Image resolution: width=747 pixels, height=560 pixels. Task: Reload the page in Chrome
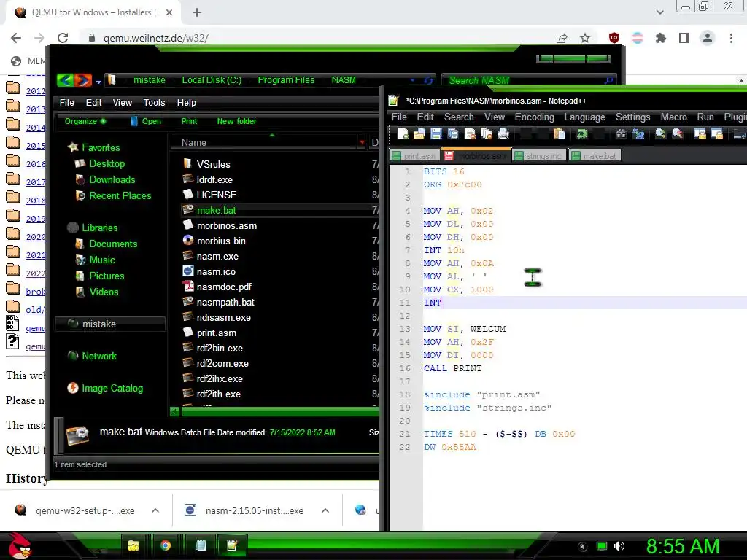pyautogui.click(x=63, y=38)
